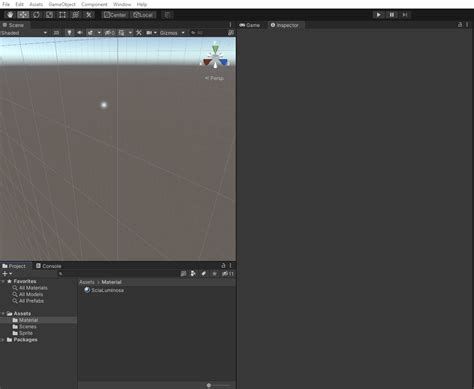The image size is (474, 389).
Task: Toggle 2D view in Scene
Action: 56,33
